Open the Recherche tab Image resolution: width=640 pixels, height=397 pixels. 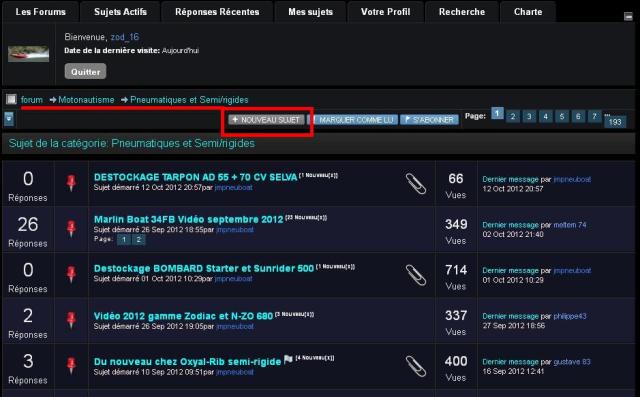[462, 12]
